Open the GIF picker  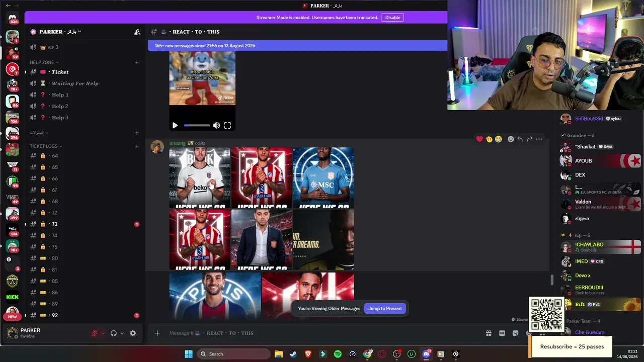tap(502, 333)
